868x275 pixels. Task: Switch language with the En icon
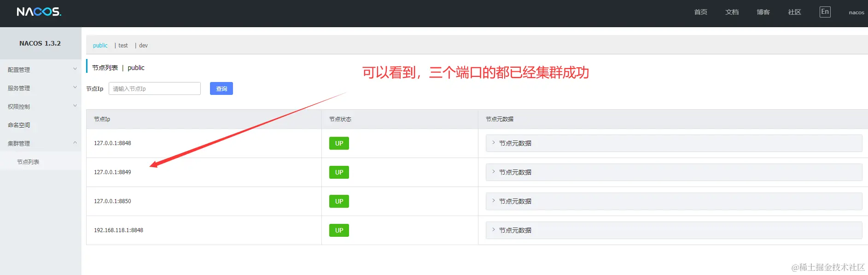click(825, 12)
